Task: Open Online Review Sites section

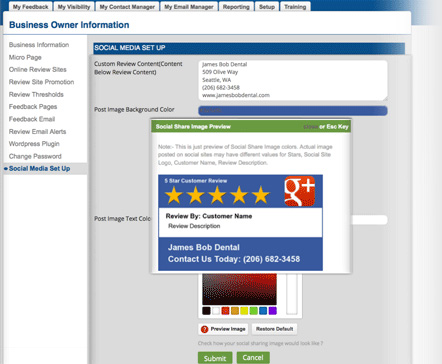Action: tap(38, 69)
